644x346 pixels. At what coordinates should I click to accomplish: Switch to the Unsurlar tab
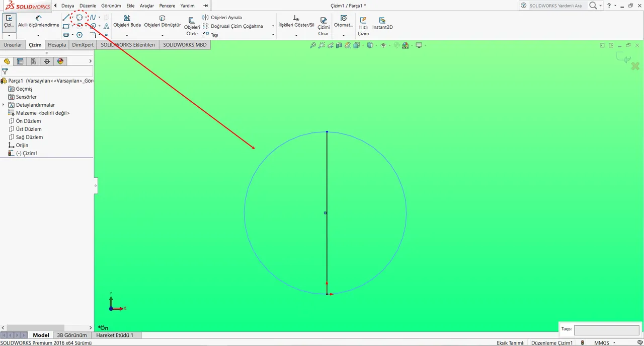point(13,45)
